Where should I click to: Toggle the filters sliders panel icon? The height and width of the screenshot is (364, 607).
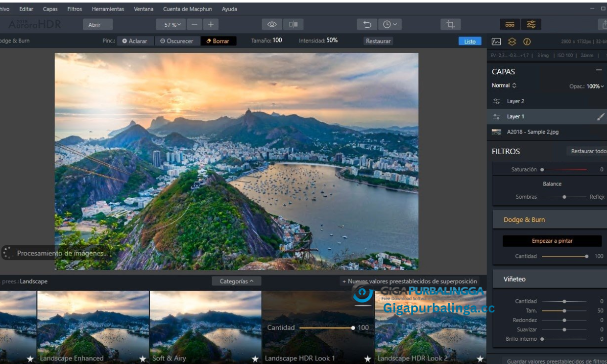click(x=531, y=24)
